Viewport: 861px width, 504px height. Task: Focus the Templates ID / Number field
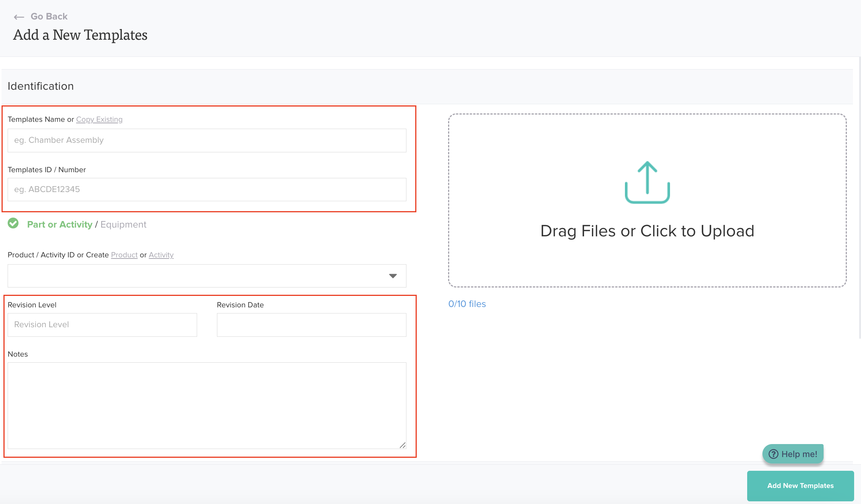(207, 190)
